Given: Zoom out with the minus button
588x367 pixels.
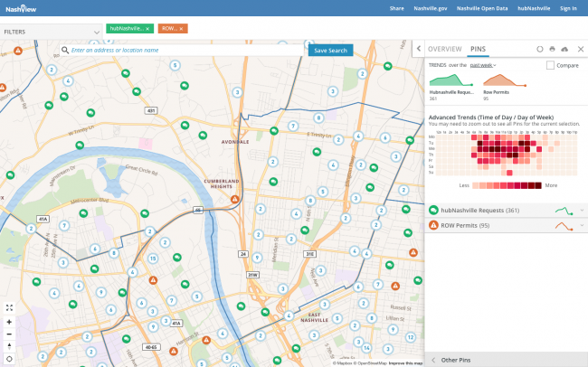Looking at the screenshot, I should pos(9,334).
